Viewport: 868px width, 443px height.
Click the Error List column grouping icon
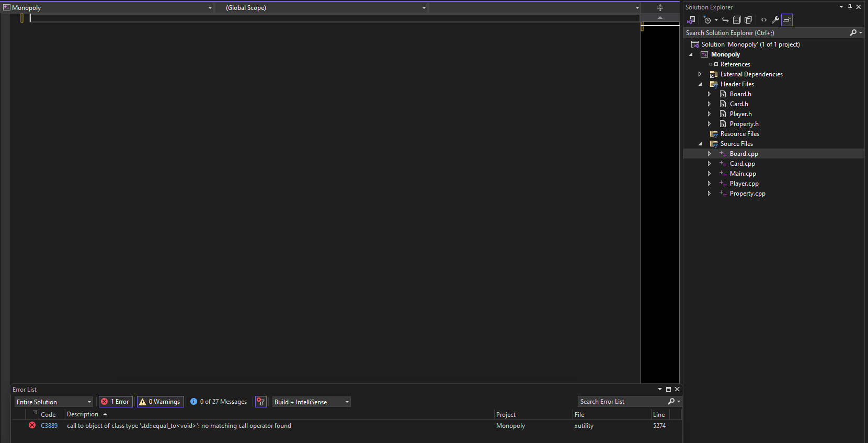(35, 413)
